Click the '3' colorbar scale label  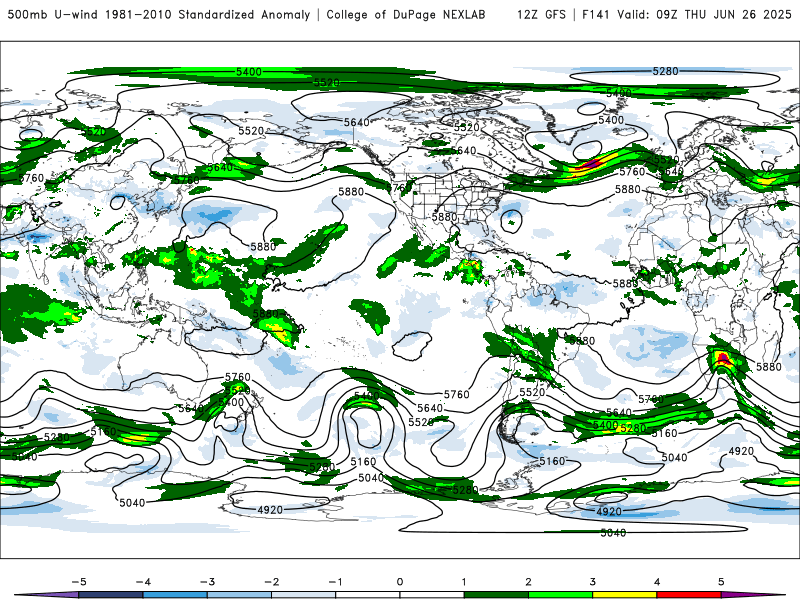(592, 582)
